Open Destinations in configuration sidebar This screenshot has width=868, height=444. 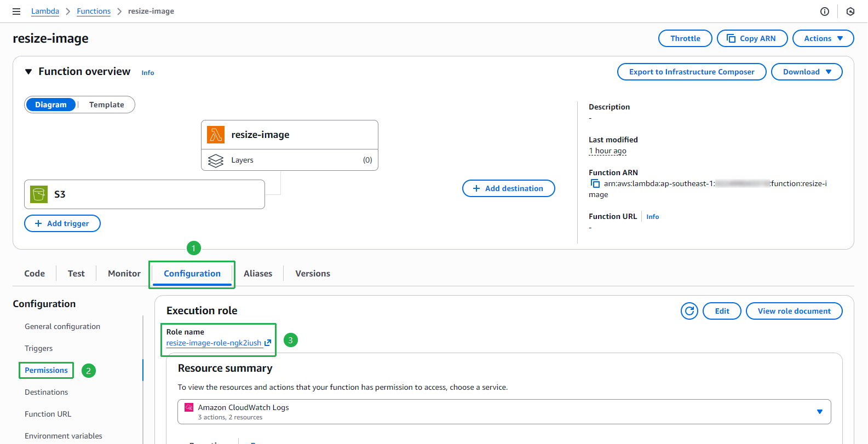pos(47,392)
